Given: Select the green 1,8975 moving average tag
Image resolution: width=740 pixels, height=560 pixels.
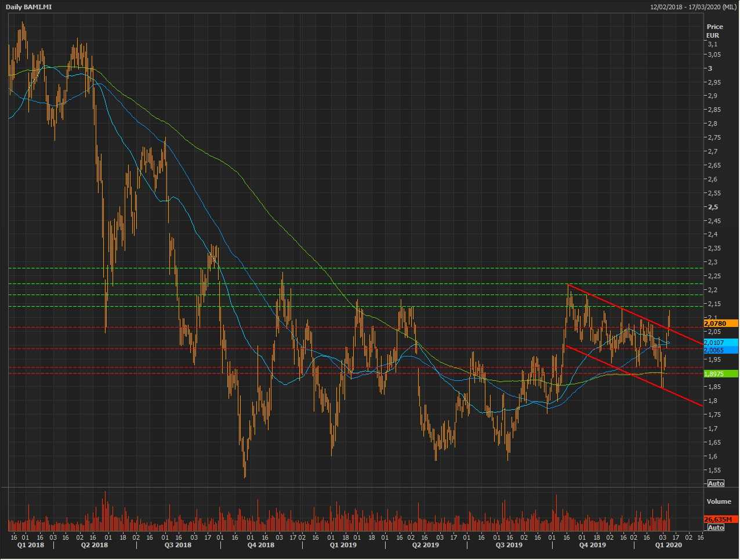Looking at the screenshot, I should [721, 374].
